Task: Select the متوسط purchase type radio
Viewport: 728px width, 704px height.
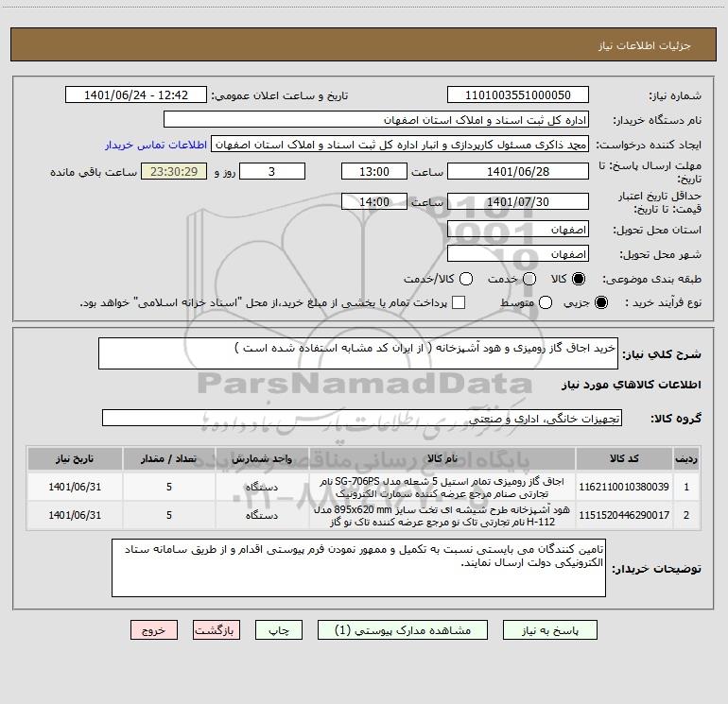Action: coord(546,302)
